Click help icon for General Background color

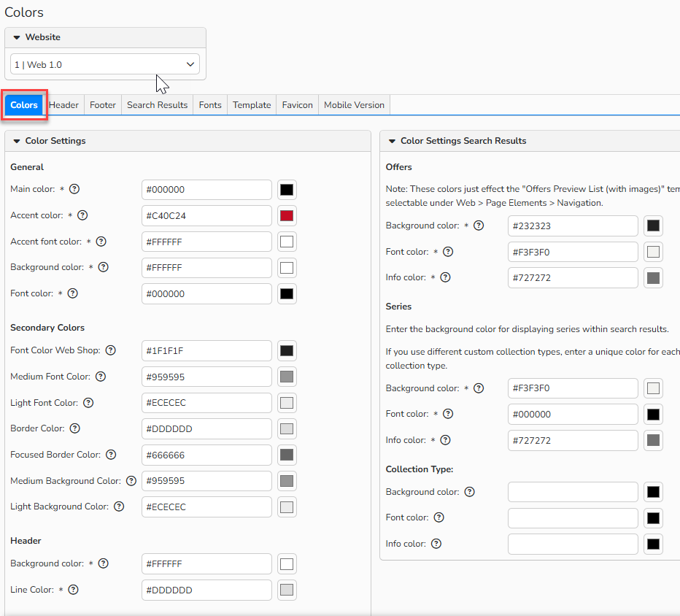coord(103,267)
